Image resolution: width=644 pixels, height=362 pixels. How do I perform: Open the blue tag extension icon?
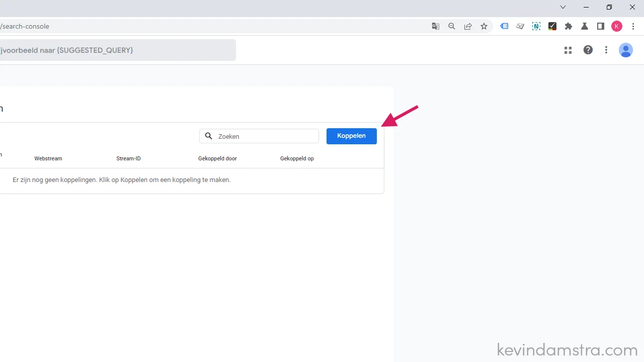pyautogui.click(x=504, y=26)
